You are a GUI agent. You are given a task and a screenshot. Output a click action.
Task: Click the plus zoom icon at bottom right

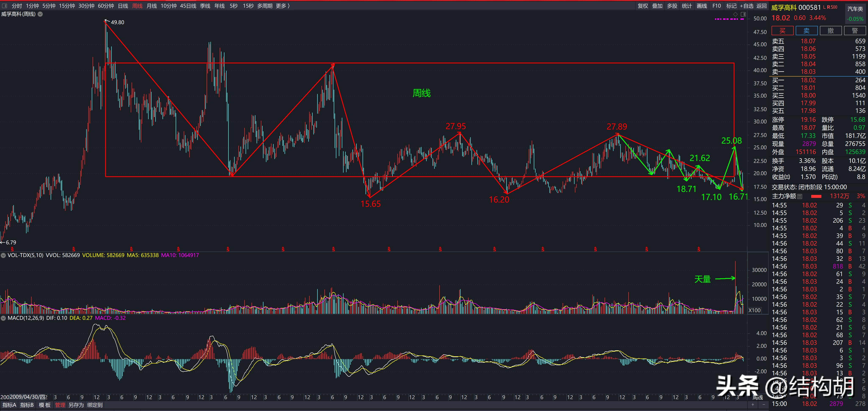(x=753, y=404)
